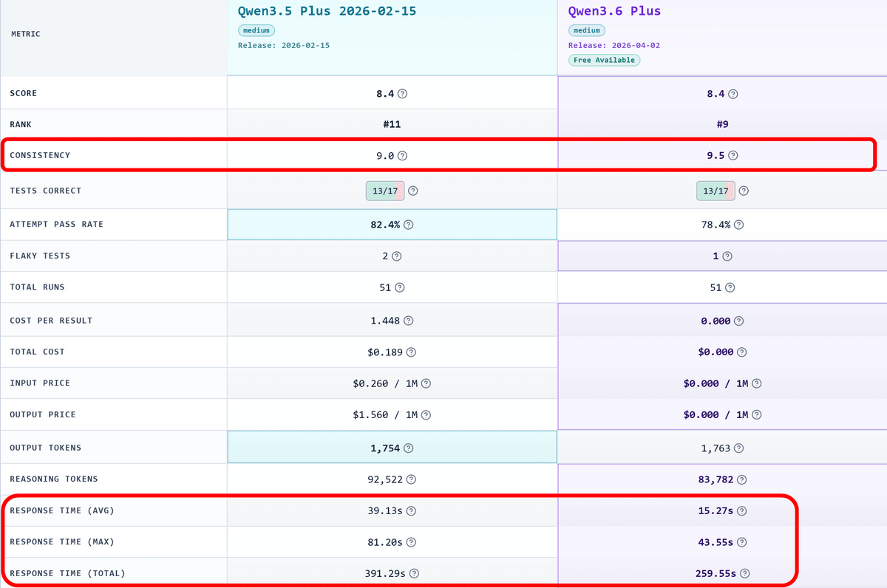Viewport: 887px width, 588px height.
Task: Click the METRIC column header
Action: (x=26, y=34)
